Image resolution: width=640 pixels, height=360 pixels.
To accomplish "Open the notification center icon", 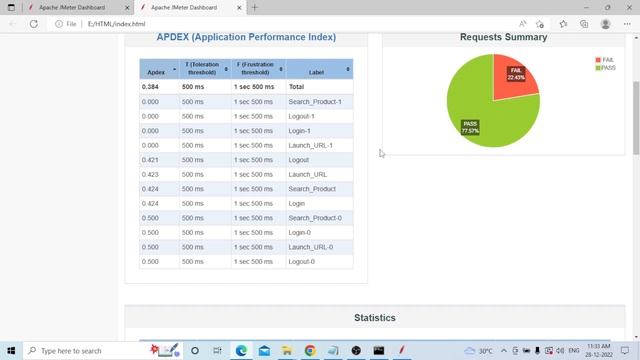I will [625, 351].
